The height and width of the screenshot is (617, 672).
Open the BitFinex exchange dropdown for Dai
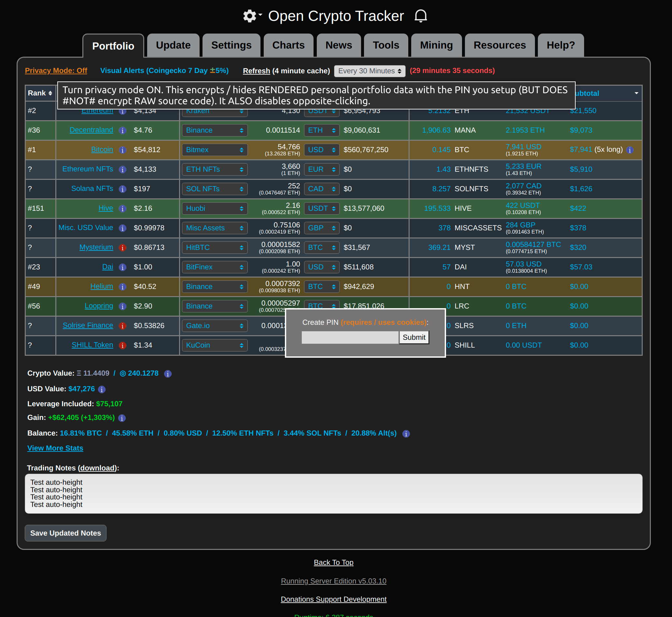215,267
